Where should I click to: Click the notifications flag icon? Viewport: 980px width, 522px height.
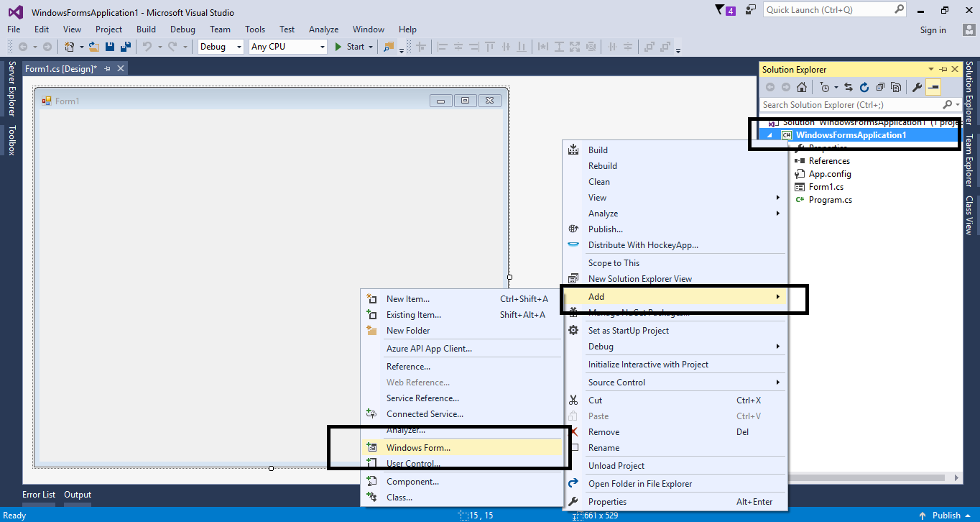(x=725, y=10)
